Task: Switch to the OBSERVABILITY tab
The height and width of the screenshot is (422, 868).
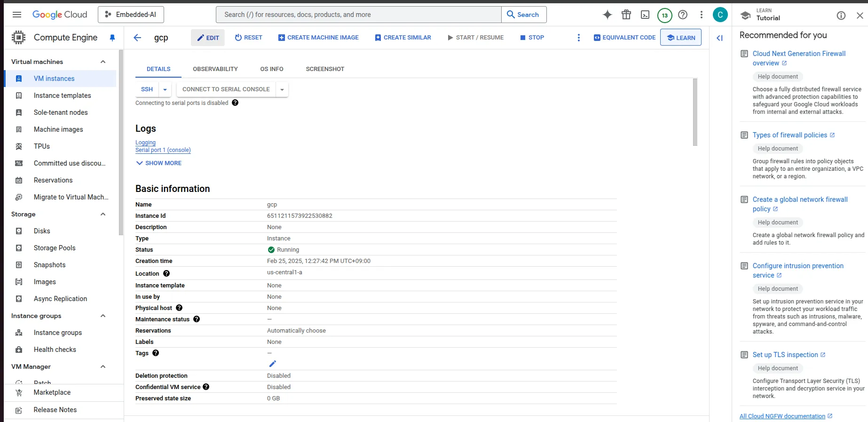Action: click(215, 69)
